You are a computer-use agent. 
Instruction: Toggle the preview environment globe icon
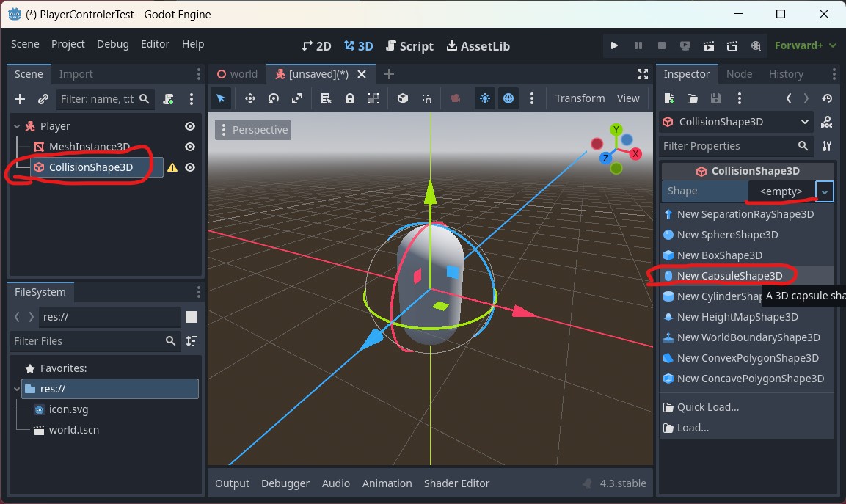pyautogui.click(x=508, y=98)
